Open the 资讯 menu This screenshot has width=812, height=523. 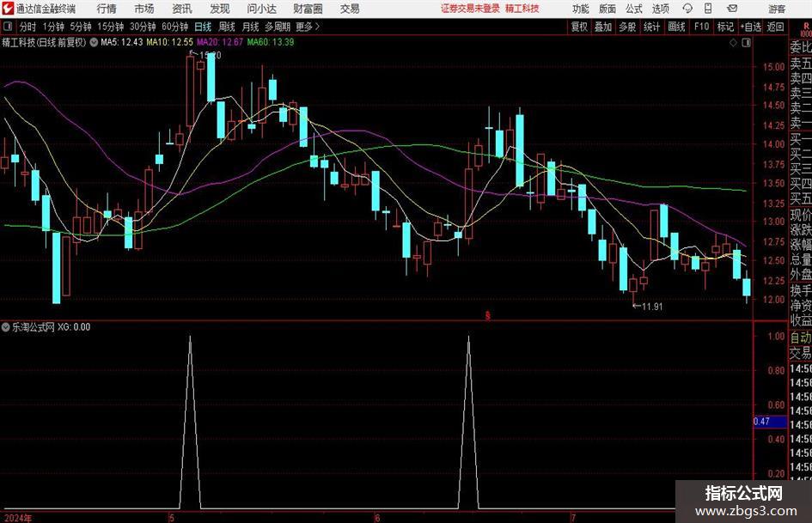click(182, 9)
